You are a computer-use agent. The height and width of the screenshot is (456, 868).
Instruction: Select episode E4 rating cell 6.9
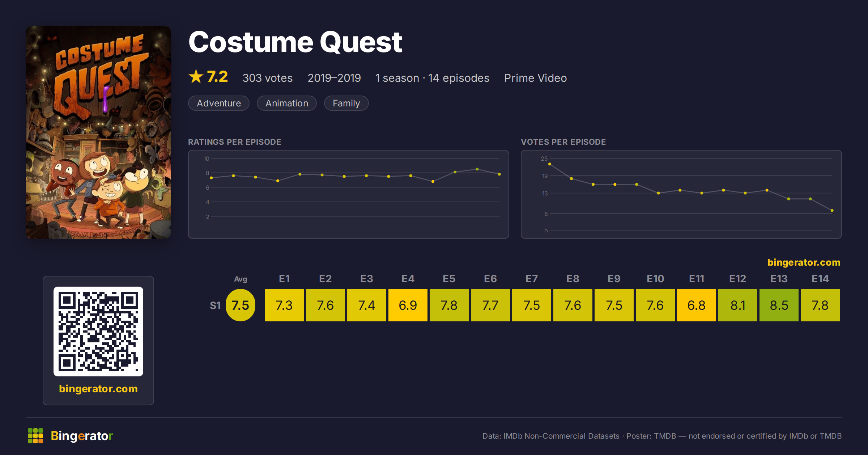[x=408, y=305]
